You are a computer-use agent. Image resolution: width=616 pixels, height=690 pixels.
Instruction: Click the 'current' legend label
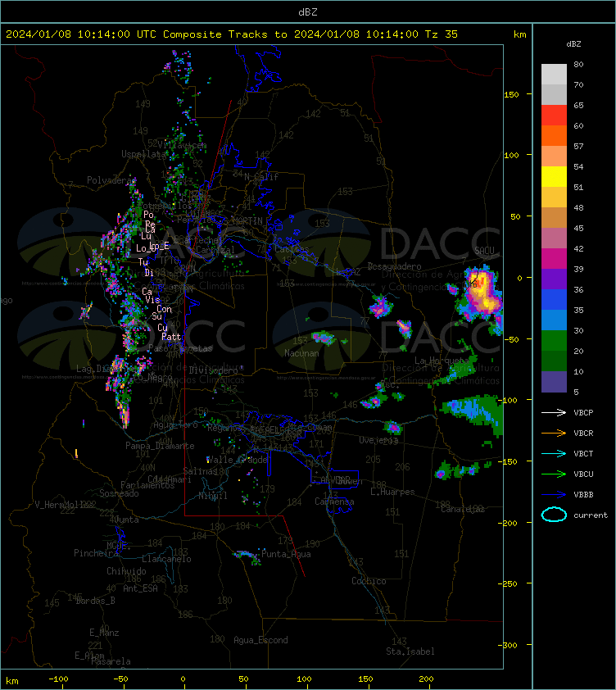point(591,515)
